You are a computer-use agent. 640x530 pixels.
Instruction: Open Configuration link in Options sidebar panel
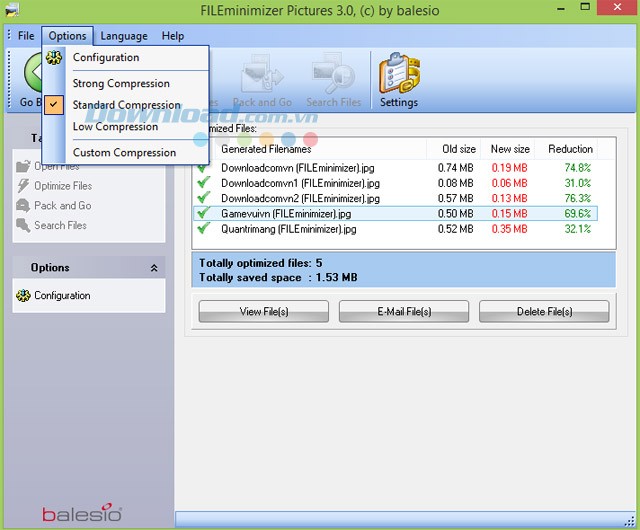(62, 295)
